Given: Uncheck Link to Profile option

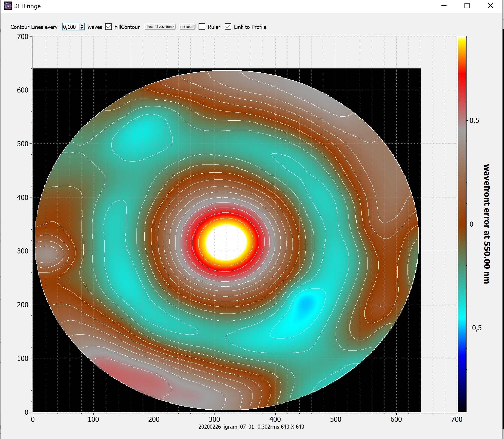Looking at the screenshot, I should (228, 27).
